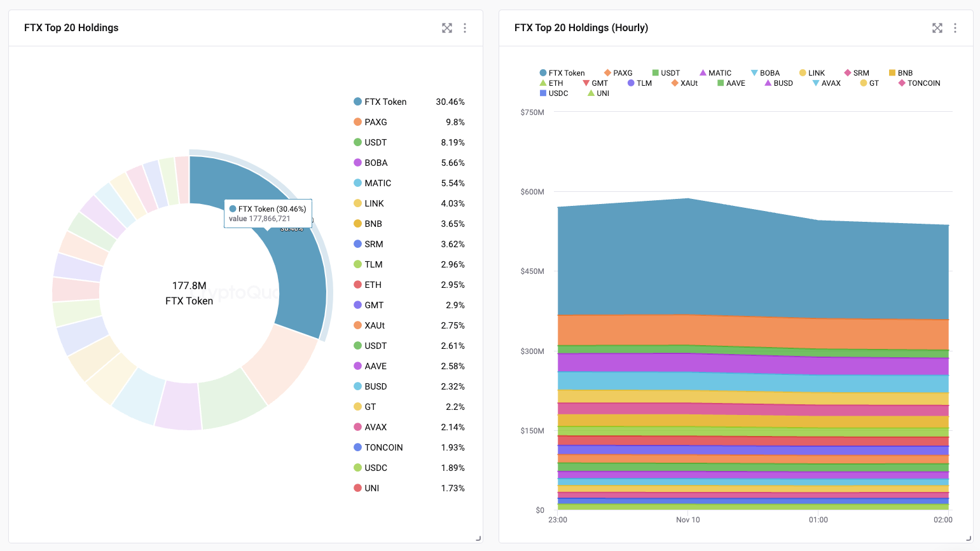Toggle BUSD entry in pie legend

(x=370, y=386)
